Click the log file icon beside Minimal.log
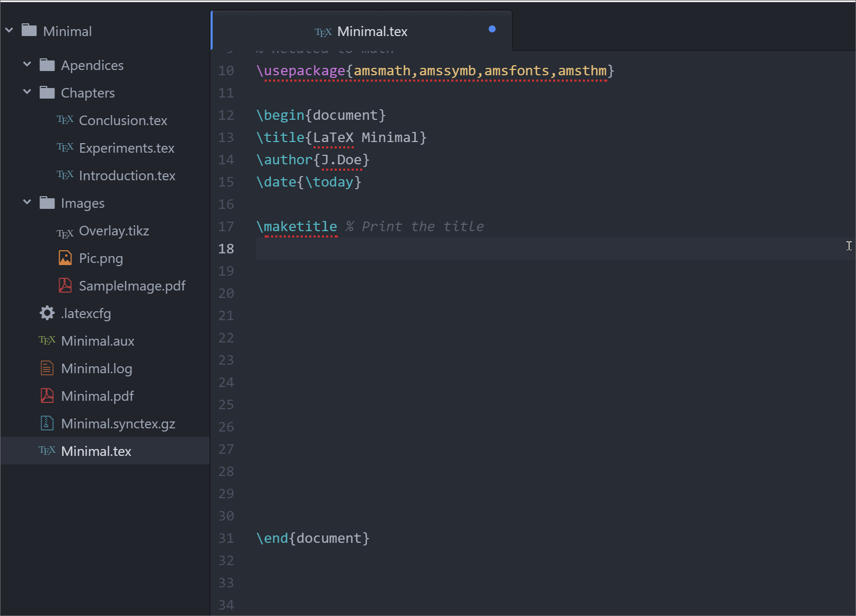 tap(47, 368)
